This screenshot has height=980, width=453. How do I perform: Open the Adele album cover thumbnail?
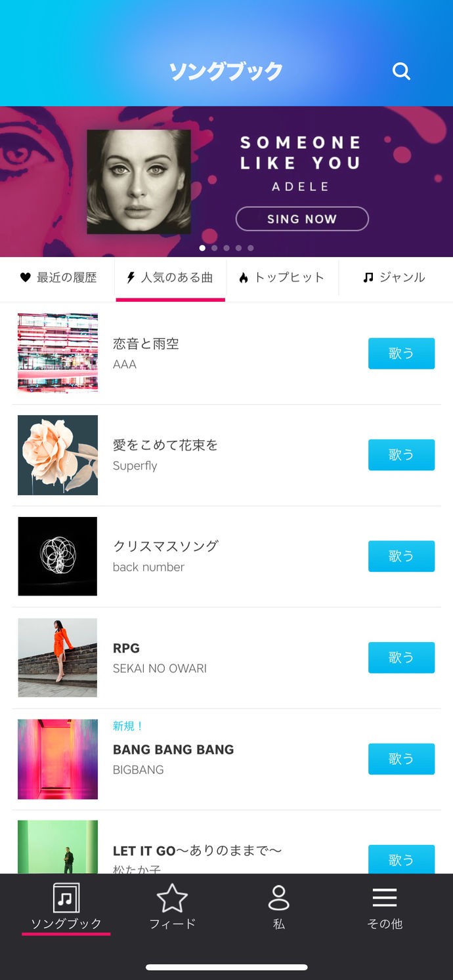(x=139, y=182)
